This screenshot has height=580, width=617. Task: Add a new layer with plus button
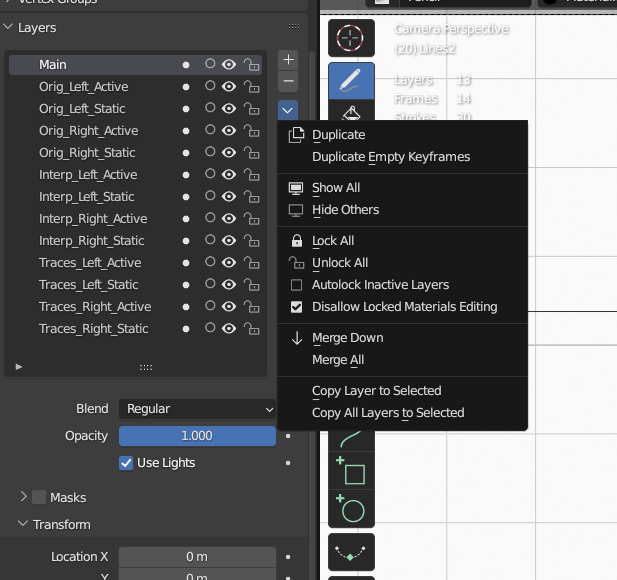(x=288, y=59)
